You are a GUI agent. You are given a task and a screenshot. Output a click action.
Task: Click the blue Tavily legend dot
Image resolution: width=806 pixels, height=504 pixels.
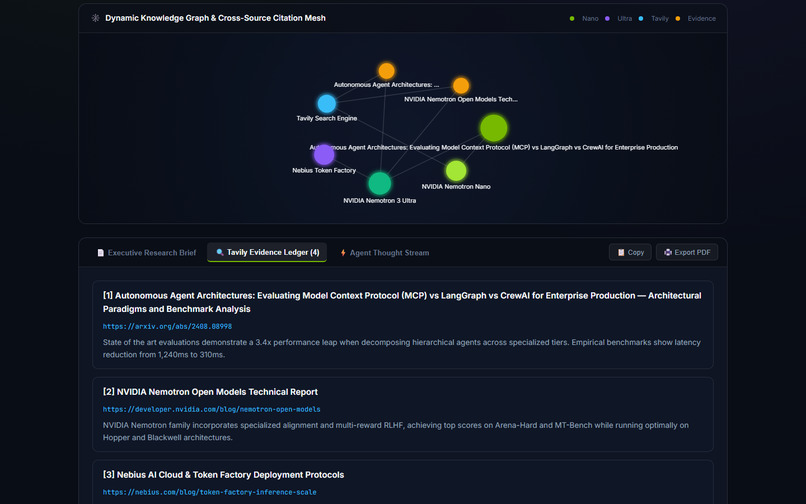(641, 19)
